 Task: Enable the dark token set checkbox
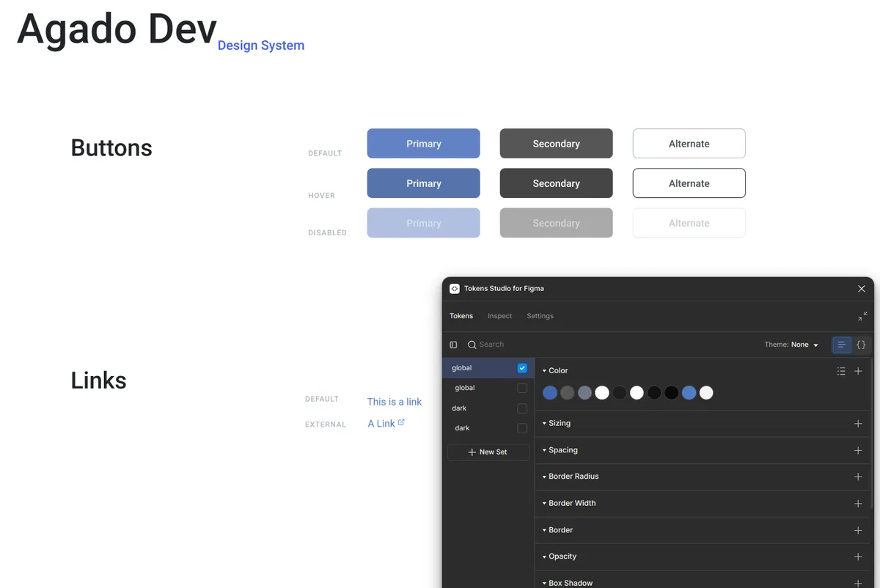pos(522,408)
